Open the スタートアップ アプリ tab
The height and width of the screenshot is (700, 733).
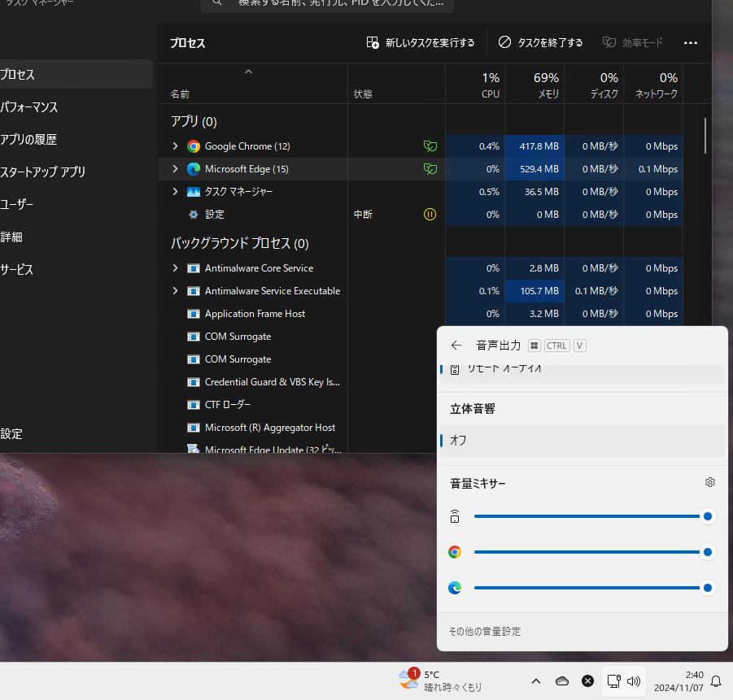[76, 172]
